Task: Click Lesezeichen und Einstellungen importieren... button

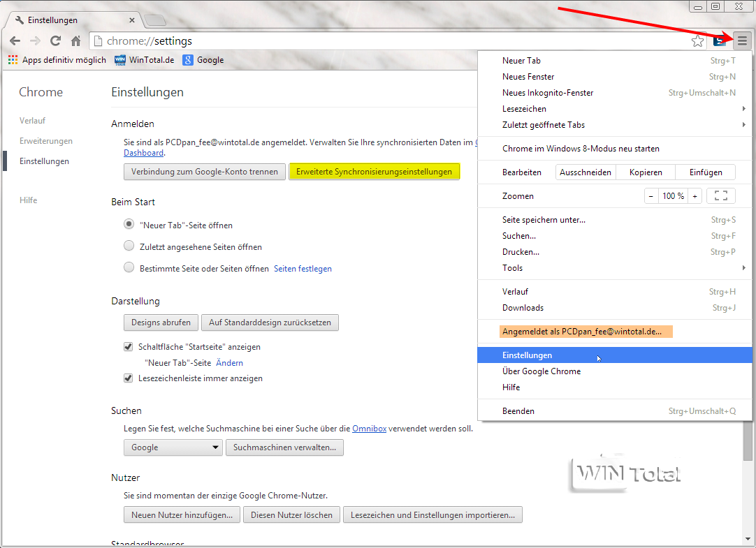Action: (432, 514)
